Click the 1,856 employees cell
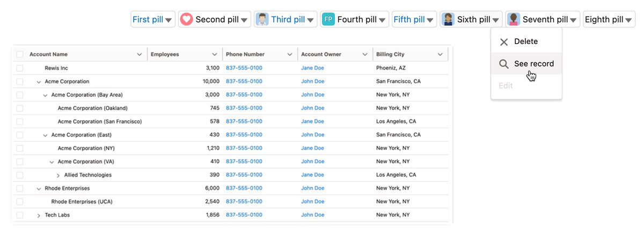644x233 pixels. click(213, 215)
